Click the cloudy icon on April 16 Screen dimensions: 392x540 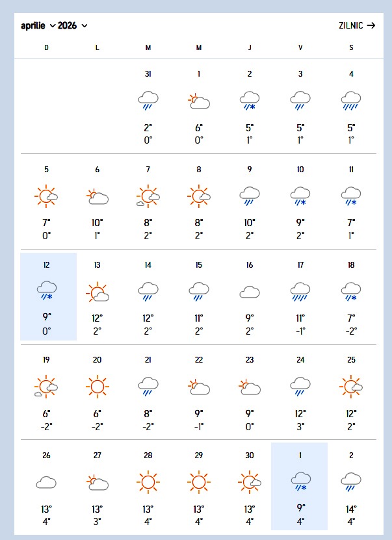click(x=250, y=292)
